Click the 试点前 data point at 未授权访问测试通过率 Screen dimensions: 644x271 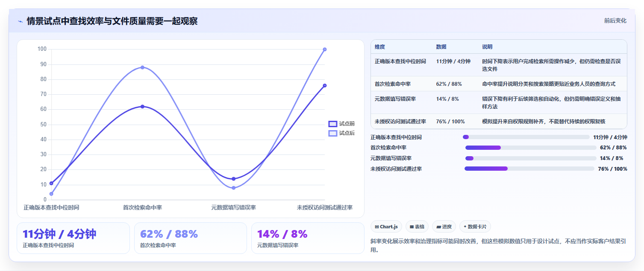(325, 85)
